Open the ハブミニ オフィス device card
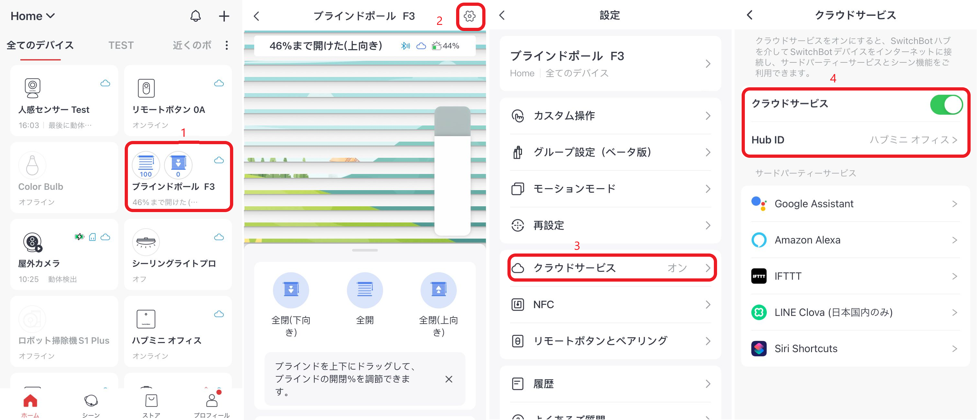This screenshot has width=980, height=420. (178, 331)
